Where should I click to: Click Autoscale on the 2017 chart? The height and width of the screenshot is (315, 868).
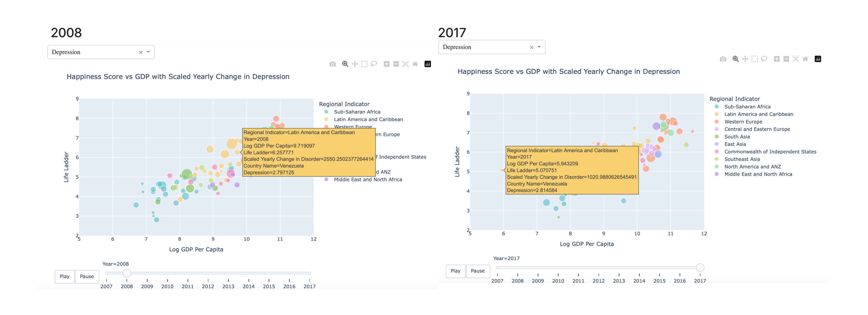[x=795, y=59]
